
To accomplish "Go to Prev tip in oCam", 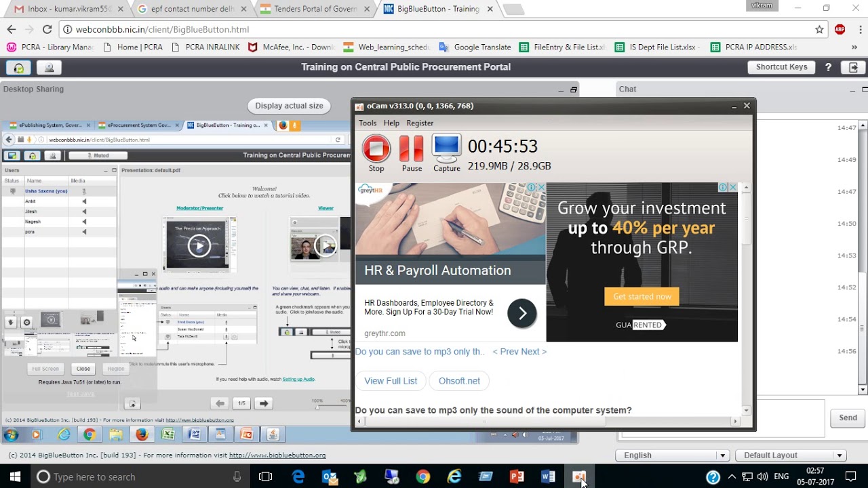I will [506, 352].
